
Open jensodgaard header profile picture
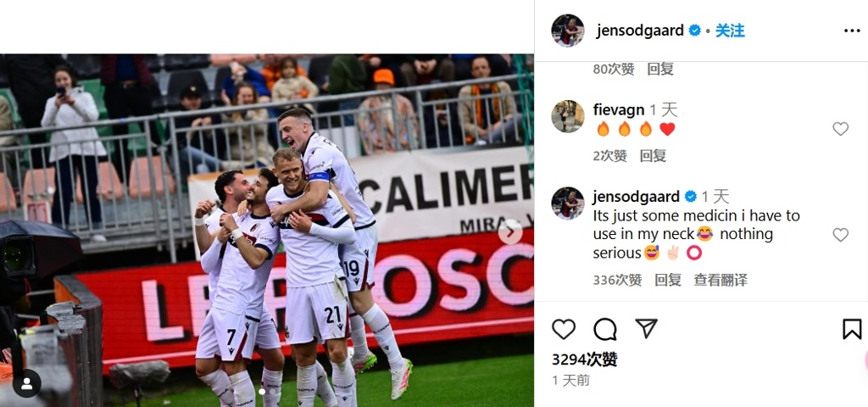pos(567,31)
